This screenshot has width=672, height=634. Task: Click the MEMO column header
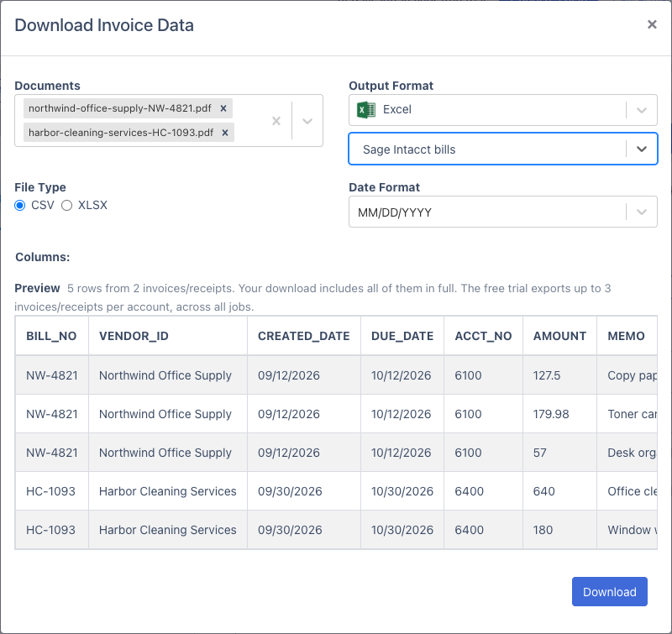(x=626, y=336)
